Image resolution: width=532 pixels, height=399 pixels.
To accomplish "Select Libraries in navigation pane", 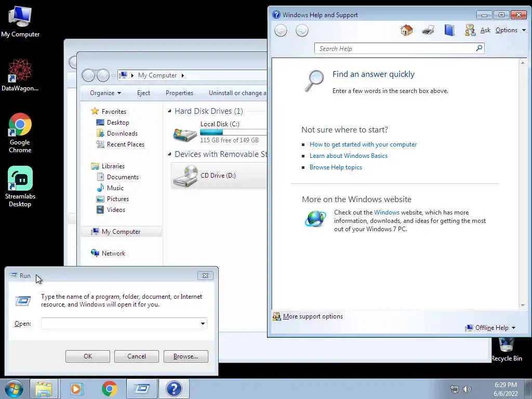I will pyautogui.click(x=113, y=166).
